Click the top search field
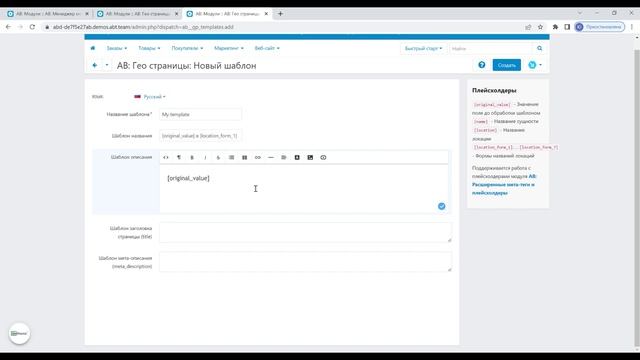This screenshot has width=640, height=360. [491, 48]
